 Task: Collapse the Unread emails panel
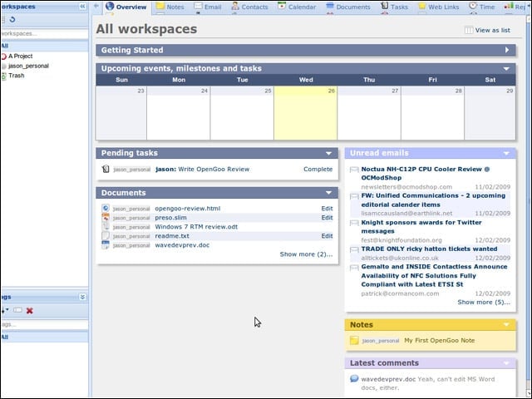(x=506, y=153)
